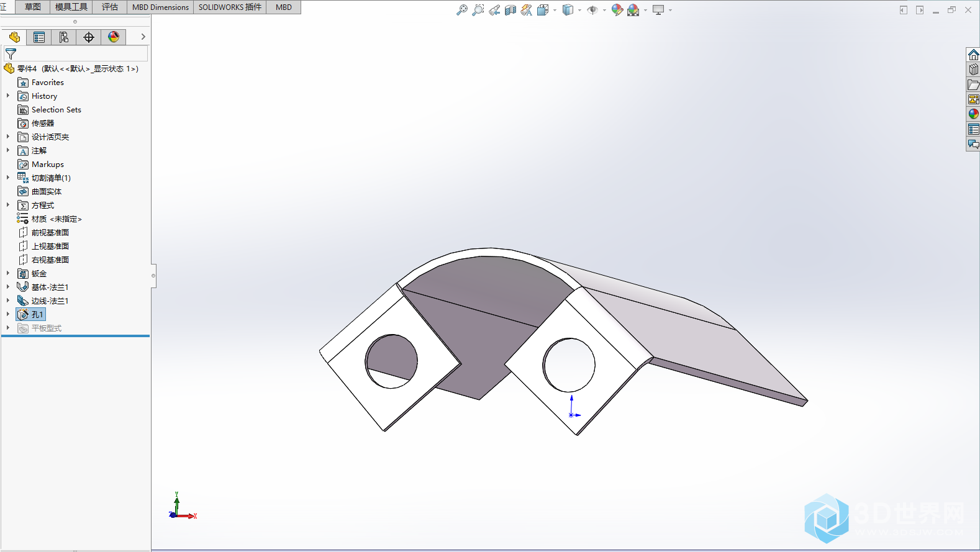Expand the 注解 annotations folder

pos(8,150)
